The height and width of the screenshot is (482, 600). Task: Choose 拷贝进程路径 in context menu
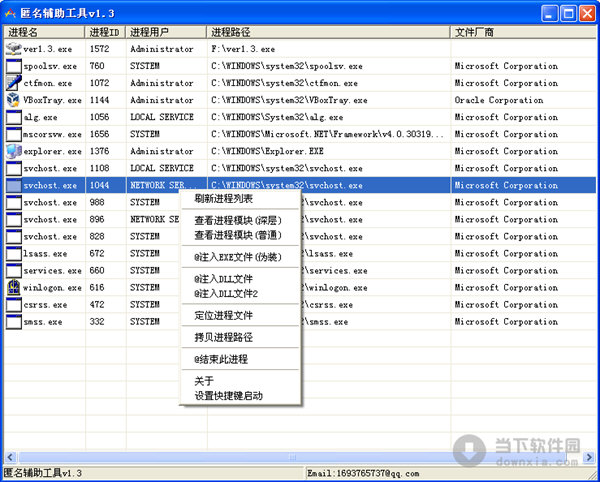[x=240, y=337]
